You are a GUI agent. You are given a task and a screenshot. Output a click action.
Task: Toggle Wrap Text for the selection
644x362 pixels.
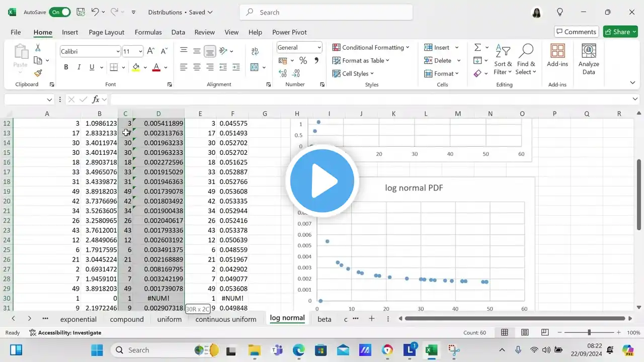click(255, 51)
